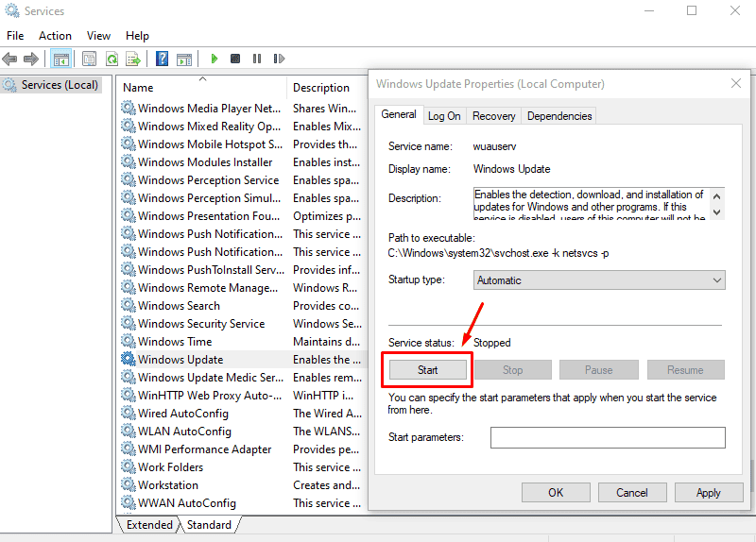
Task: Click gear icon of WWAN AutoConfig row
Action: 129,502
